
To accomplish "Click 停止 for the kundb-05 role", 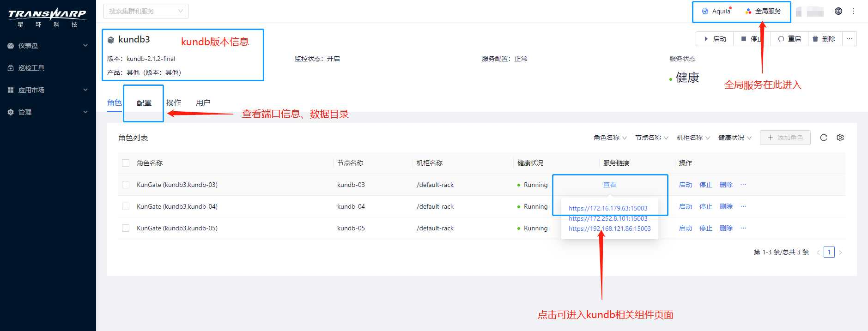I will pyautogui.click(x=706, y=228).
